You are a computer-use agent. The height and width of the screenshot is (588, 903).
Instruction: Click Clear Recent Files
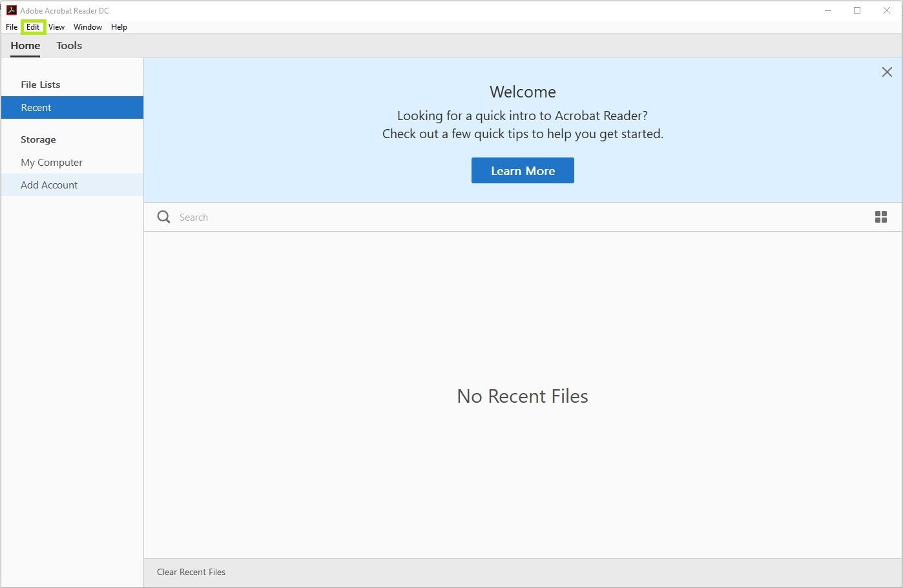191,573
